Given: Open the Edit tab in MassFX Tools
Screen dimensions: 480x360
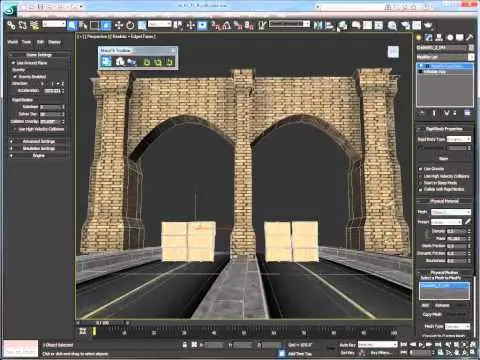Looking at the screenshot, I should (x=40, y=42).
